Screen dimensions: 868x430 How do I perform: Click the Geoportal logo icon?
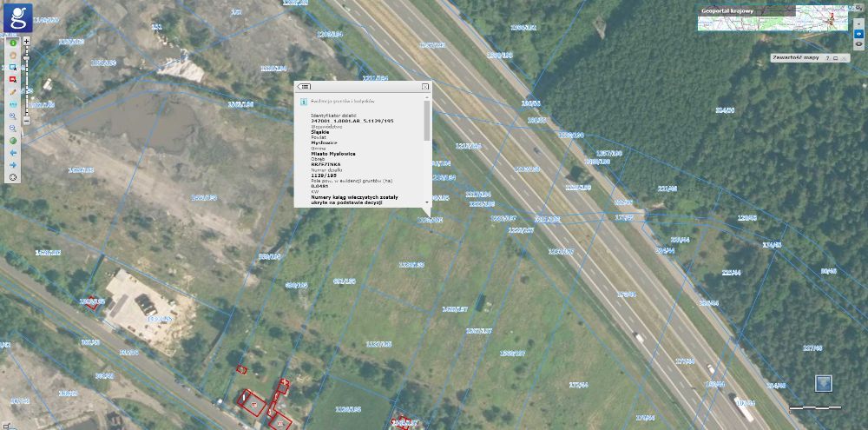(17, 17)
